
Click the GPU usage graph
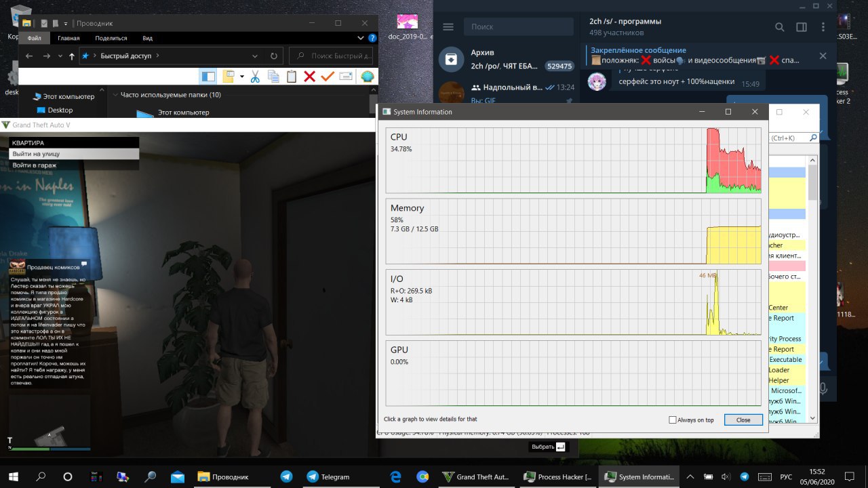click(x=574, y=373)
